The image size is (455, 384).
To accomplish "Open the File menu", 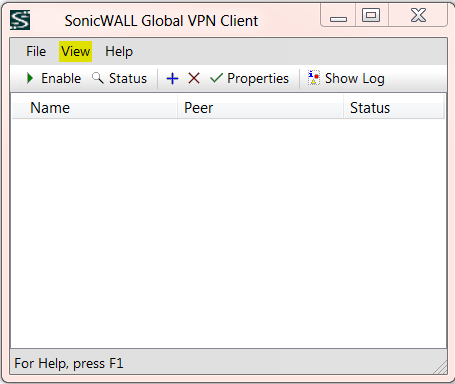I will (x=36, y=52).
